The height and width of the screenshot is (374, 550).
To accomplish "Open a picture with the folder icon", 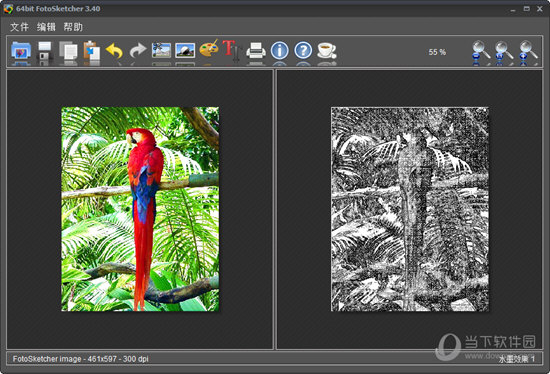I will pos(21,51).
